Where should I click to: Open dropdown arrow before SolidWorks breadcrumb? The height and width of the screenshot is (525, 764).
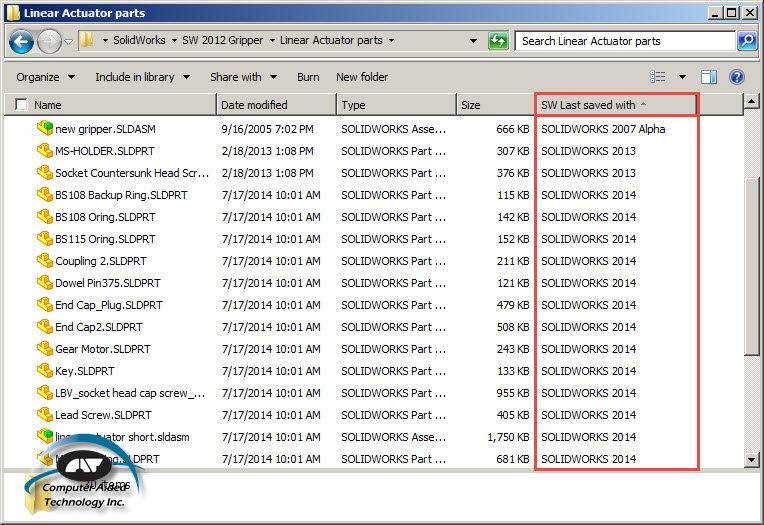105,40
